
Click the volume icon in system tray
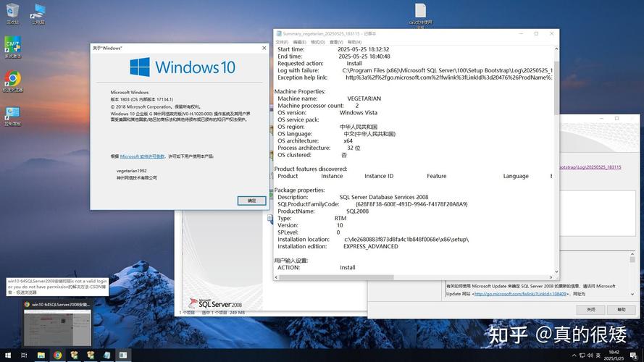590,355
